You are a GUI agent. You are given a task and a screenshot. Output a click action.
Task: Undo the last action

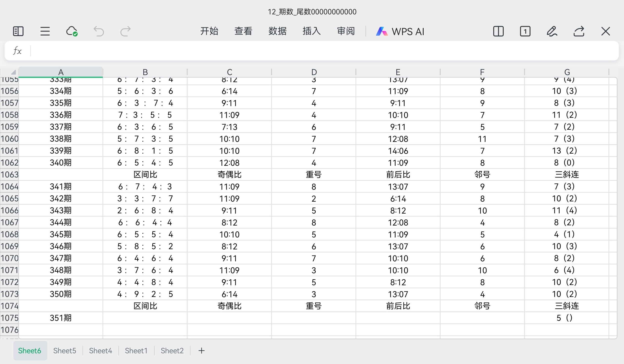click(x=98, y=31)
